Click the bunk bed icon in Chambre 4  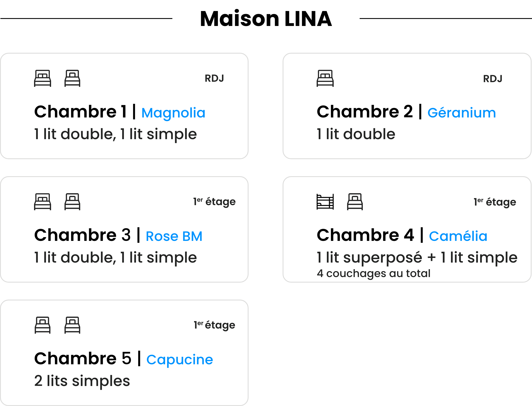pyautogui.click(x=325, y=202)
